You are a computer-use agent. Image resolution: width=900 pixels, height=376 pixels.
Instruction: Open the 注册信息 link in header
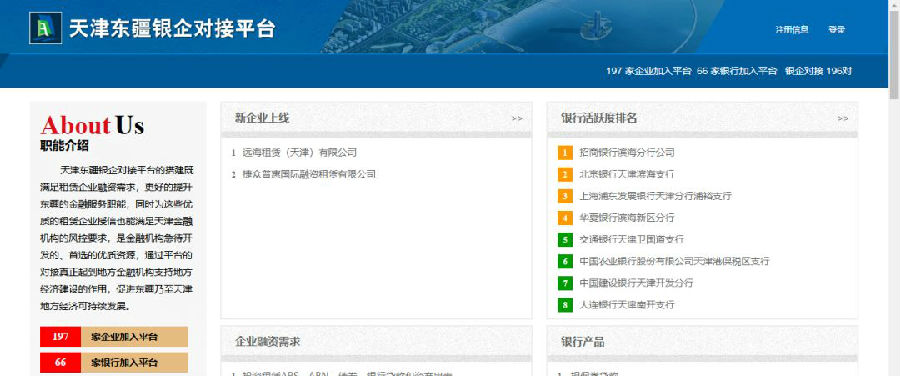pyautogui.click(x=792, y=30)
